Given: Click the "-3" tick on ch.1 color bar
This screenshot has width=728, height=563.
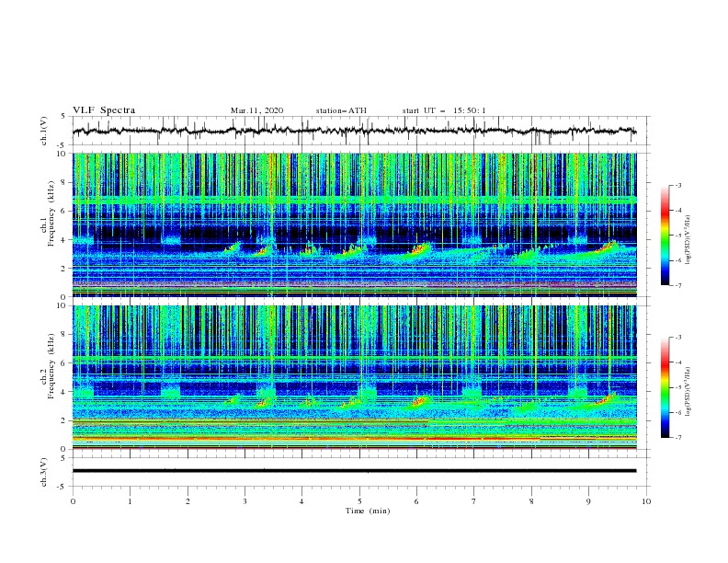Looking at the screenshot, I should pos(678,185).
